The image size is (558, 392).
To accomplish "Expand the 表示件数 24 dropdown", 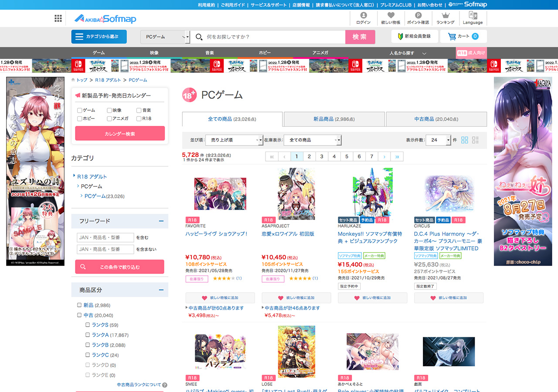I will (x=438, y=140).
